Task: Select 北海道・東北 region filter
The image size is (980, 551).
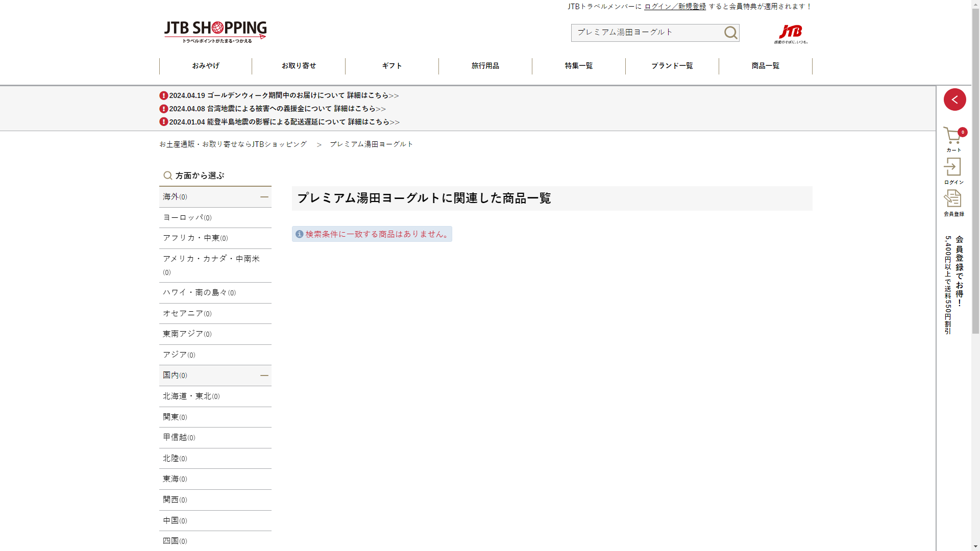Action: [x=191, y=396]
